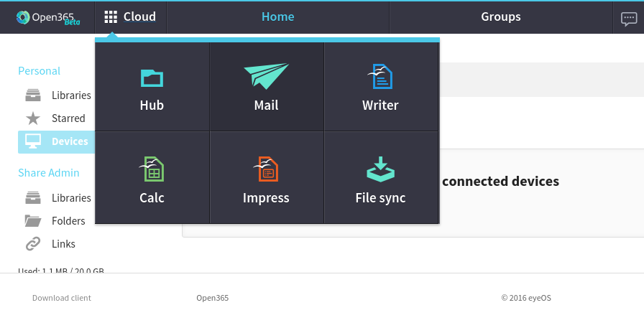
Task: Open Libraries under Share Admin
Action: pos(71,198)
